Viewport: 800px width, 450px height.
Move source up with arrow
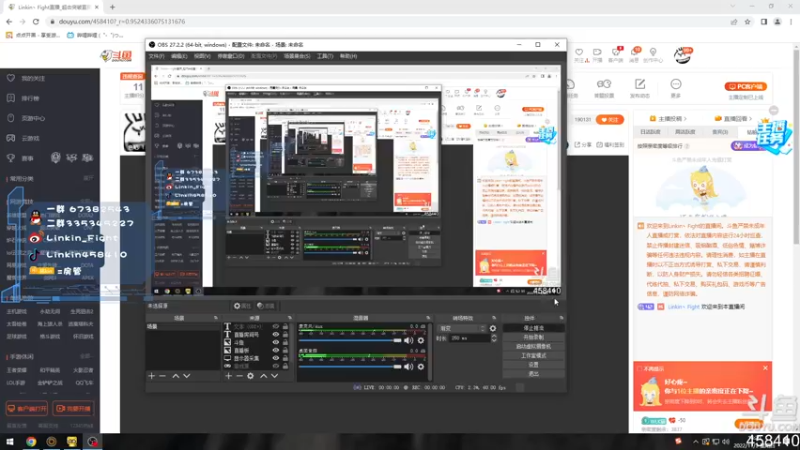tap(264, 376)
